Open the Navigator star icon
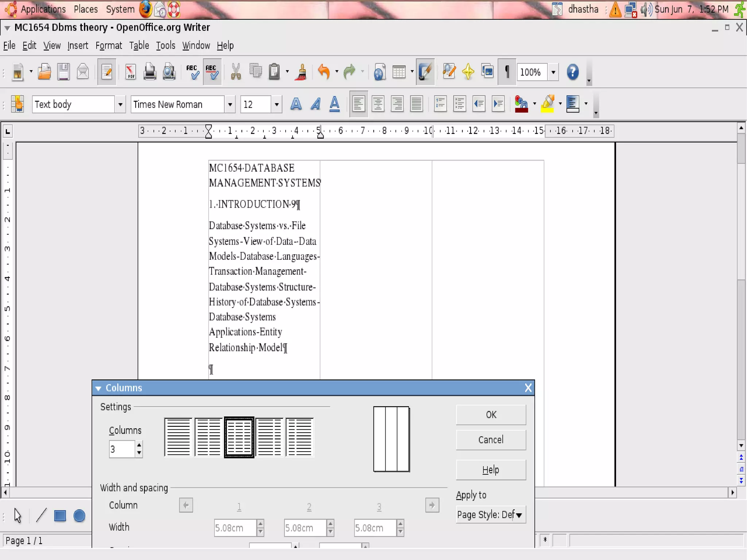 coord(468,72)
